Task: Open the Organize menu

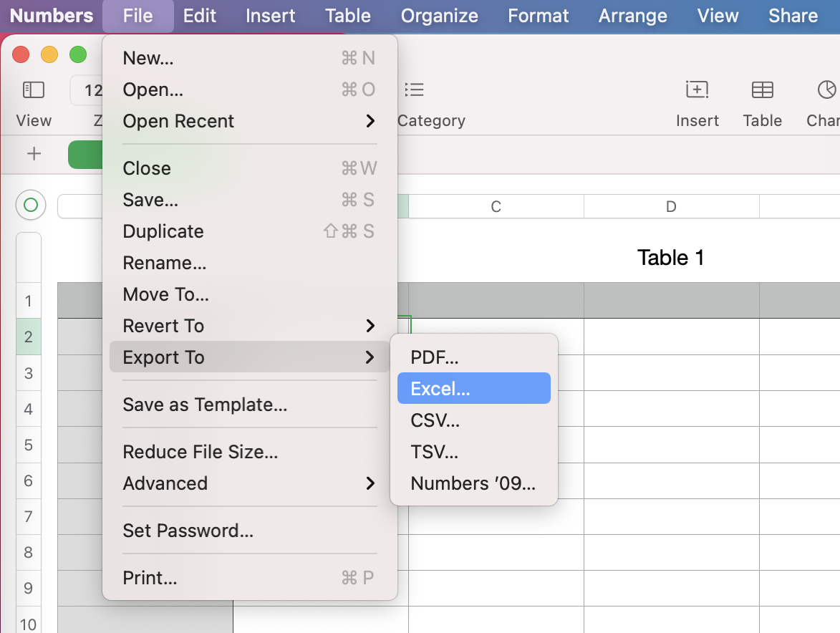Action: [x=439, y=16]
